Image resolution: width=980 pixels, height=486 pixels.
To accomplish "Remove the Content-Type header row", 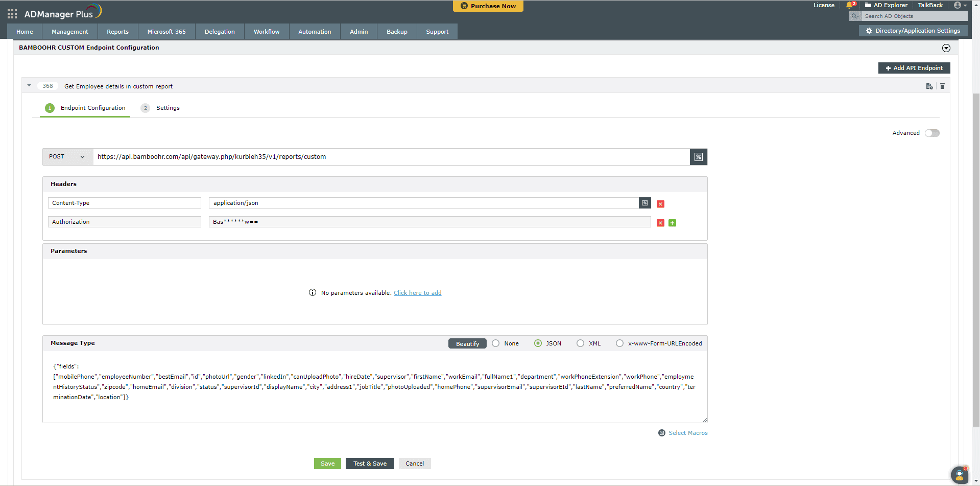I will [x=660, y=204].
